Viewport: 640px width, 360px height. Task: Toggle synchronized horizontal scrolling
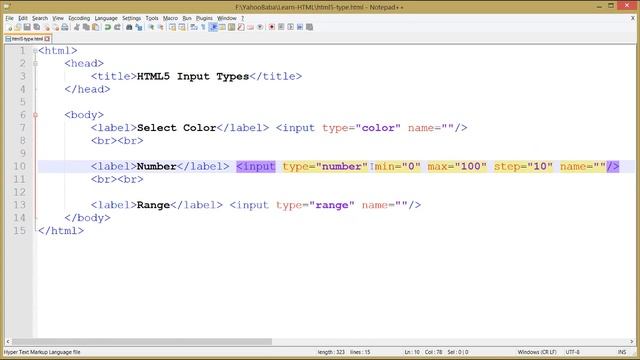(182, 27)
